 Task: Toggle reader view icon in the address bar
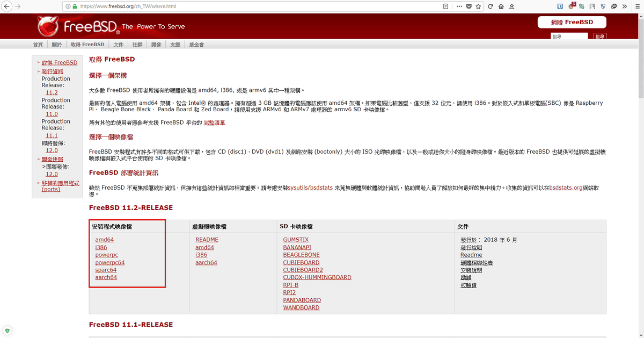(445, 6)
